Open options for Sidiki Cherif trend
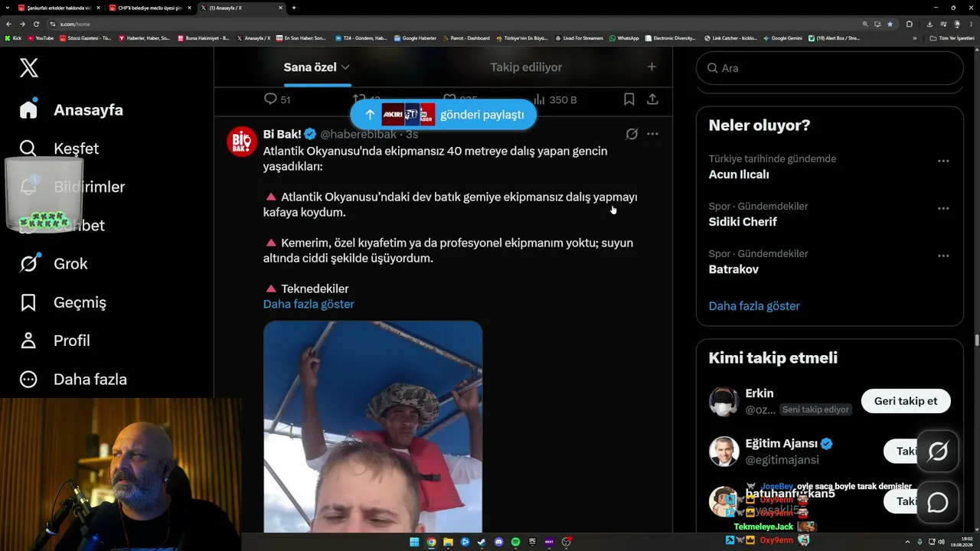980x551 pixels. (x=943, y=208)
